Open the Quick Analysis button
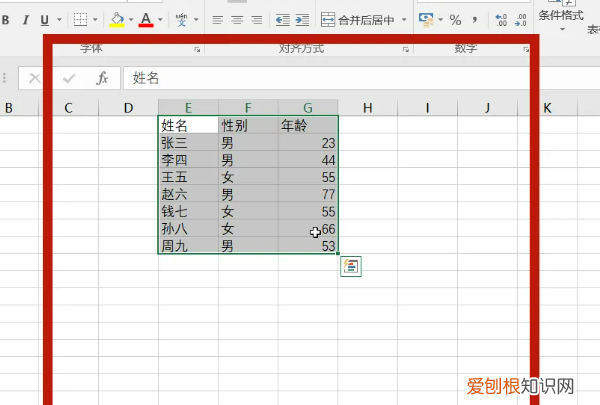The width and height of the screenshot is (600, 405). (351, 266)
